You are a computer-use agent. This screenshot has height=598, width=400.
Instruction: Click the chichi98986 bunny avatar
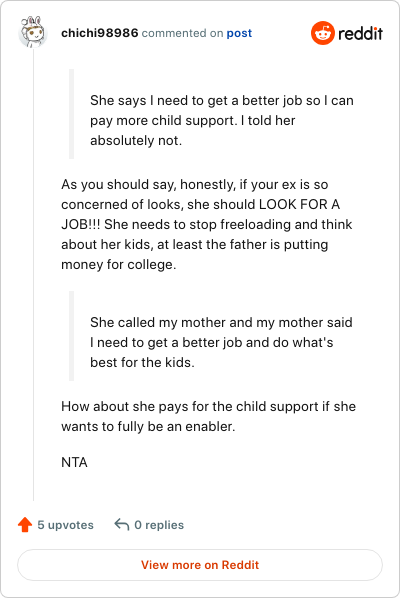32,32
